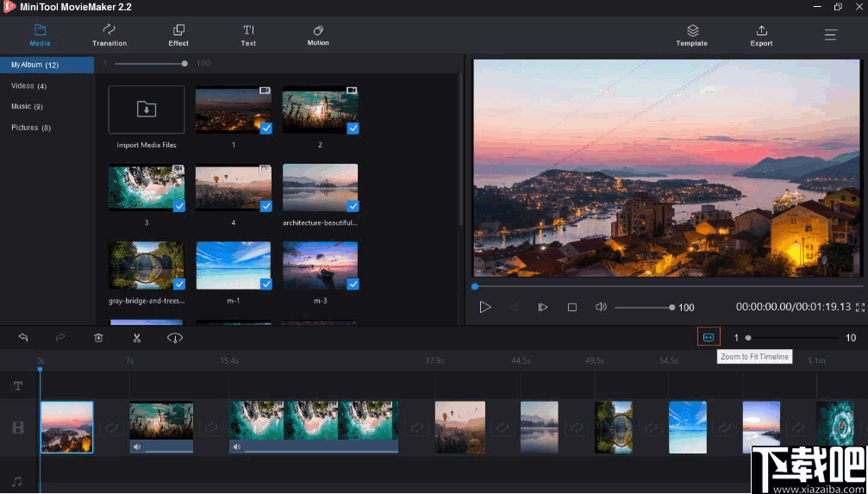868x494 pixels.
Task: Mute audio of the reeds clip
Action: pyautogui.click(x=136, y=447)
